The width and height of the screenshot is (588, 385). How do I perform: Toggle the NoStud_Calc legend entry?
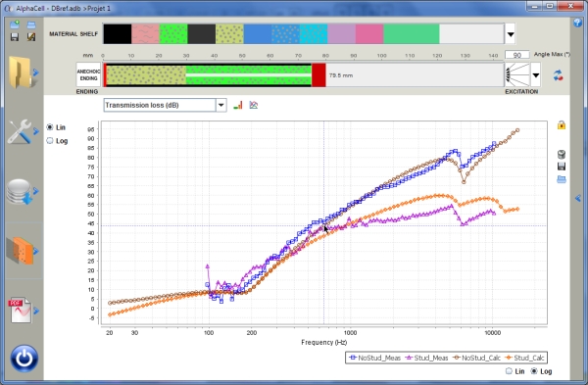pos(476,358)
